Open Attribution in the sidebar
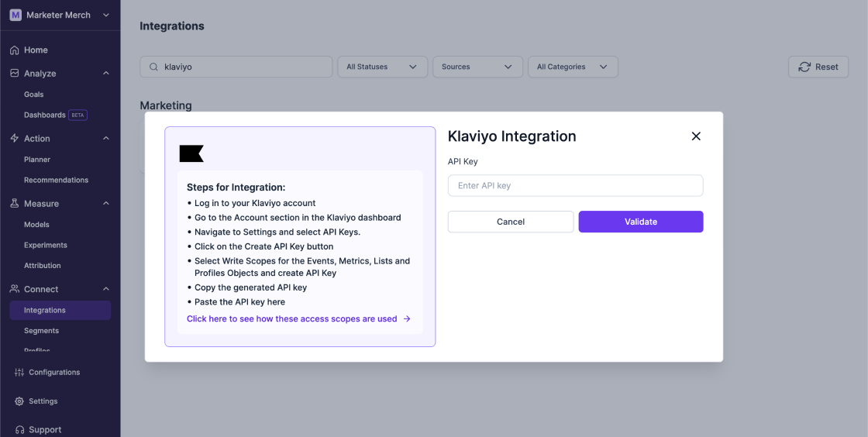The image size is (868, 437). point(42,266)
